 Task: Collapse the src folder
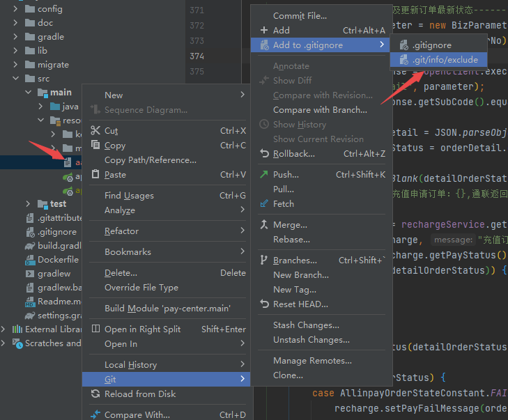pyautogui.click(x=15, y=79)
